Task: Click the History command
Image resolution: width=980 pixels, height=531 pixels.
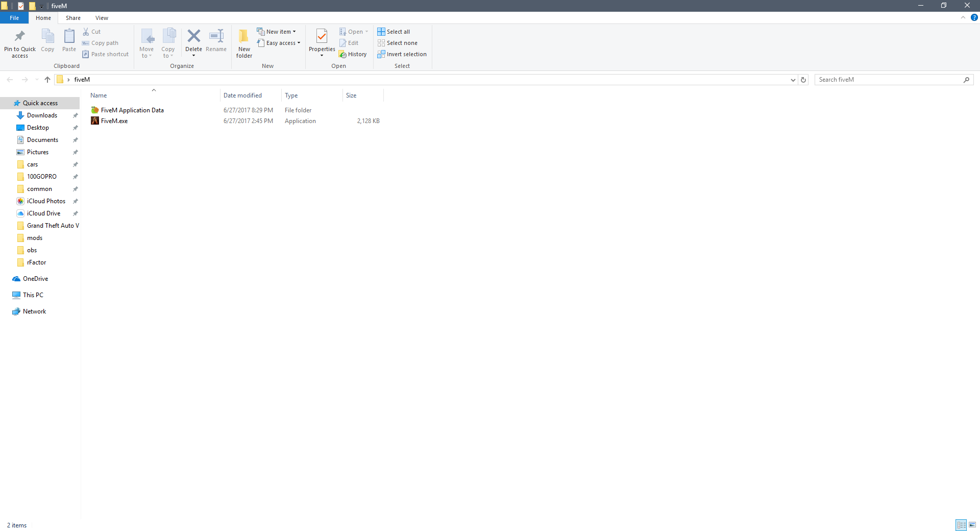Action: click(x=353, y=54)
